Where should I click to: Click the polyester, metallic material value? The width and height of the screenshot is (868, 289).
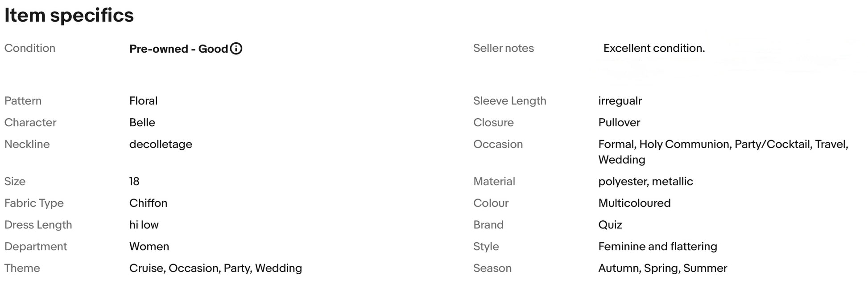click(x=645, y=182)
